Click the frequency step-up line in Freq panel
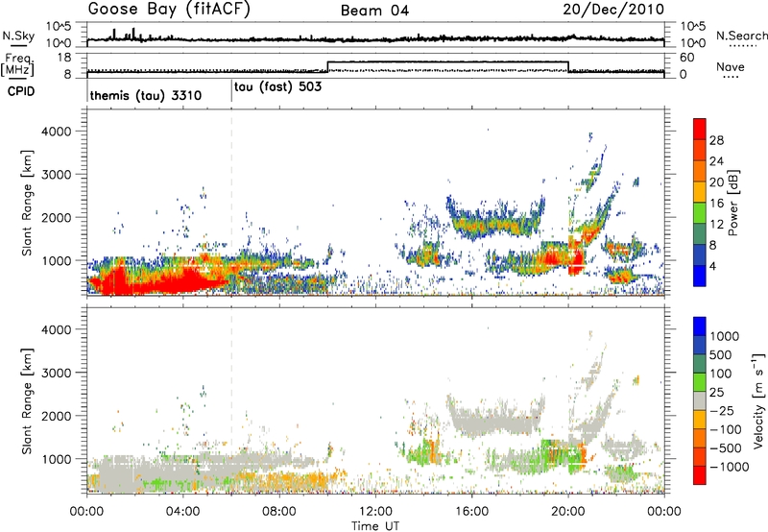 pyautogui.click(x=327, y=66)
